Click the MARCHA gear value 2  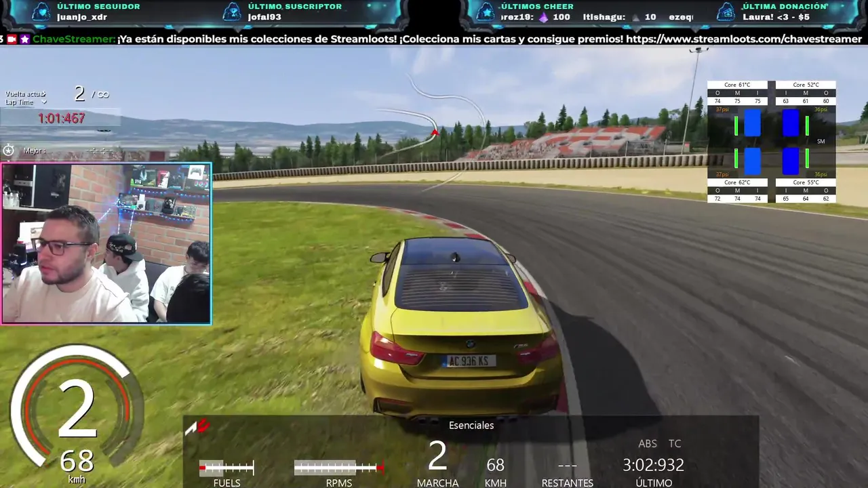click(437, 456)
